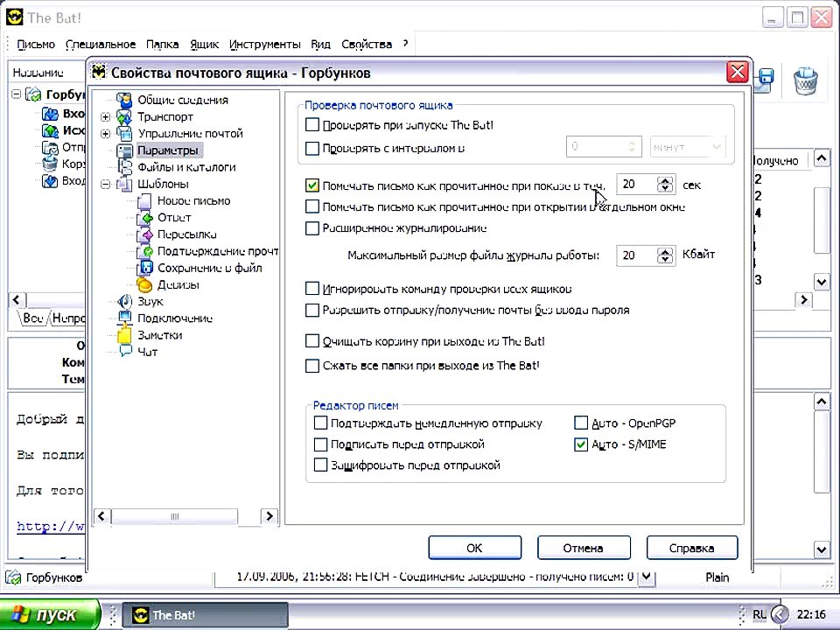The width and height of the screenshot is (840, 630).
Task: Check Очищать корзину при выходе
Action: point(311,340)
